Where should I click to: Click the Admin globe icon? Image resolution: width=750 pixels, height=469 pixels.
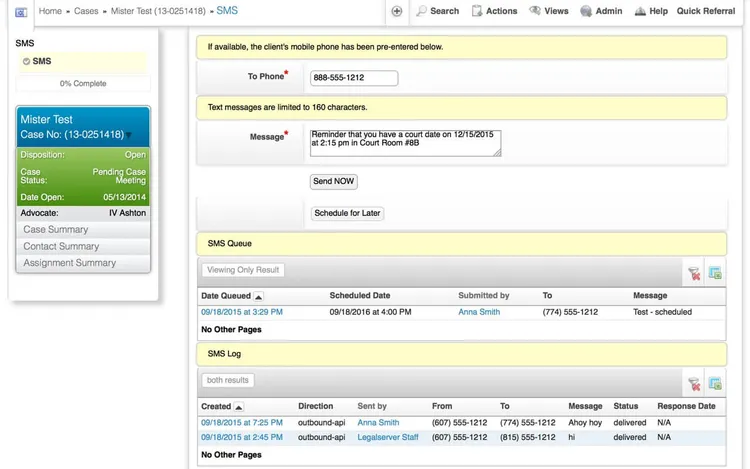point(586,11)
